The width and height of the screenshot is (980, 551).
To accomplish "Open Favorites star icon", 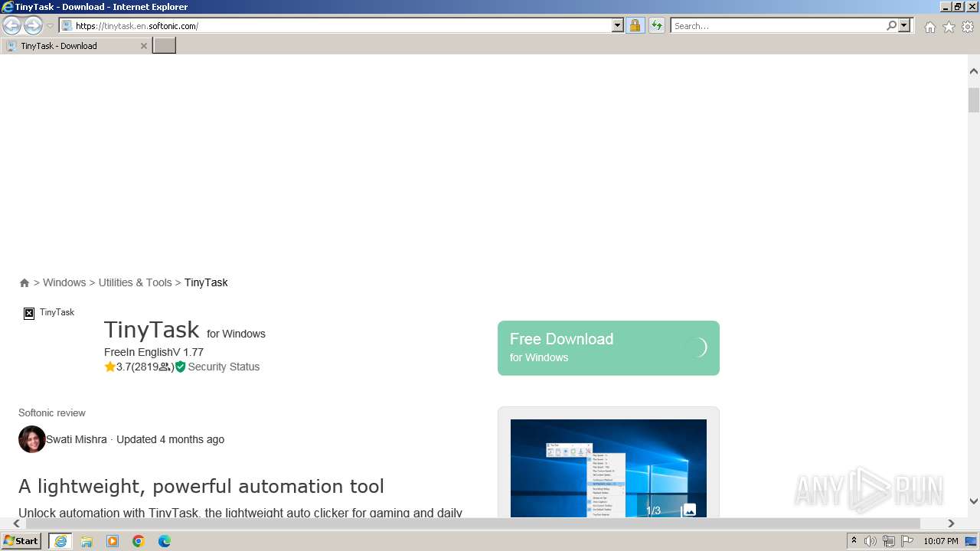I will click(x=949, y=27).
